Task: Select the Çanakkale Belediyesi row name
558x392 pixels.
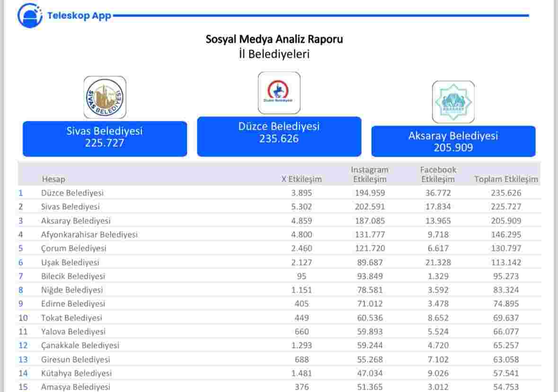Action: [80, 345]
